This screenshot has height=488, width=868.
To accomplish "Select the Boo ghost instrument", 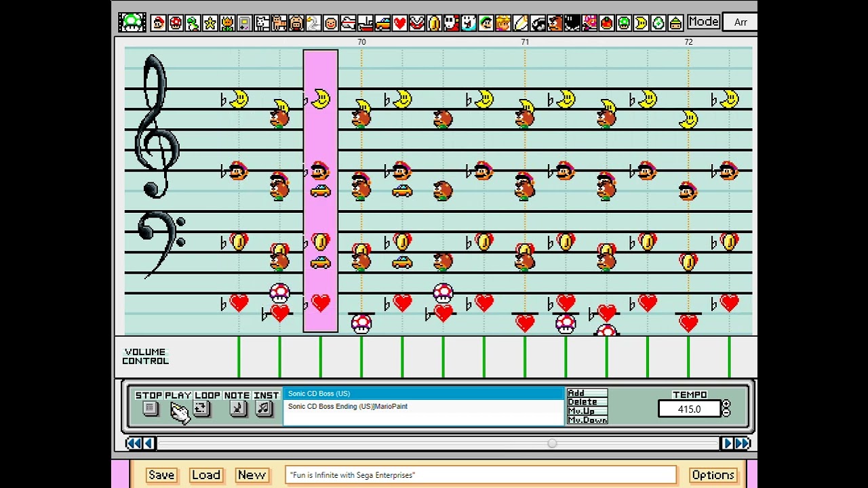I will (x=469, y=23).
